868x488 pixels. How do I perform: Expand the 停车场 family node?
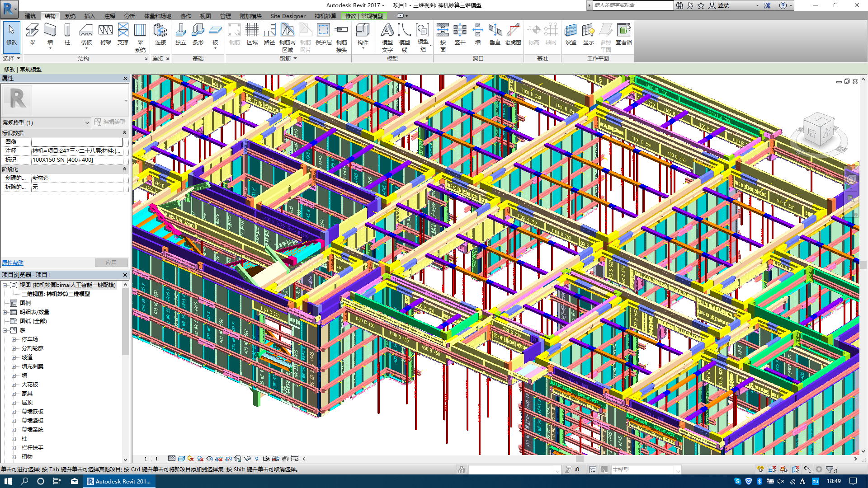[x=14, y=339]
